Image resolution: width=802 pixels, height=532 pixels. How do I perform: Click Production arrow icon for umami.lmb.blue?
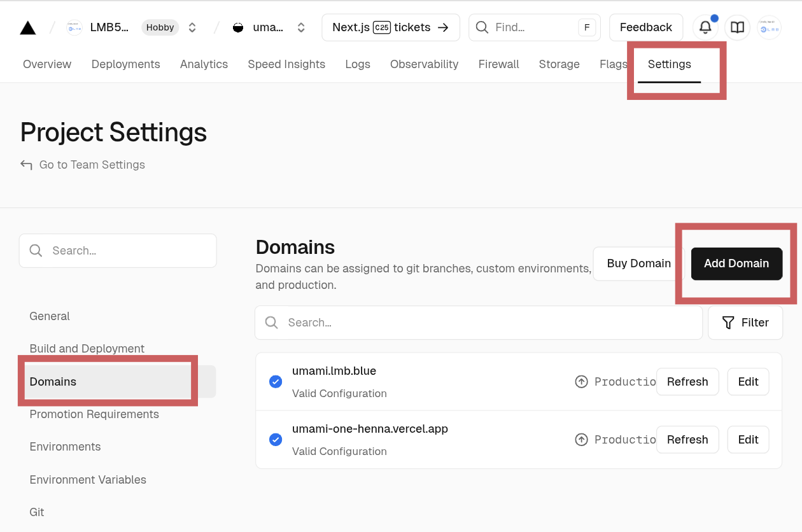[x=581, y=382]
